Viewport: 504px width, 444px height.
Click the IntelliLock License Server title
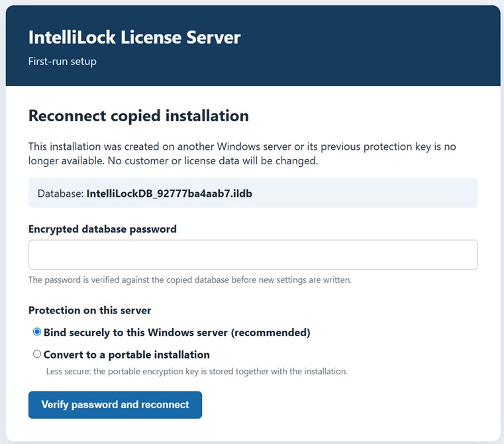pos(134,37)
